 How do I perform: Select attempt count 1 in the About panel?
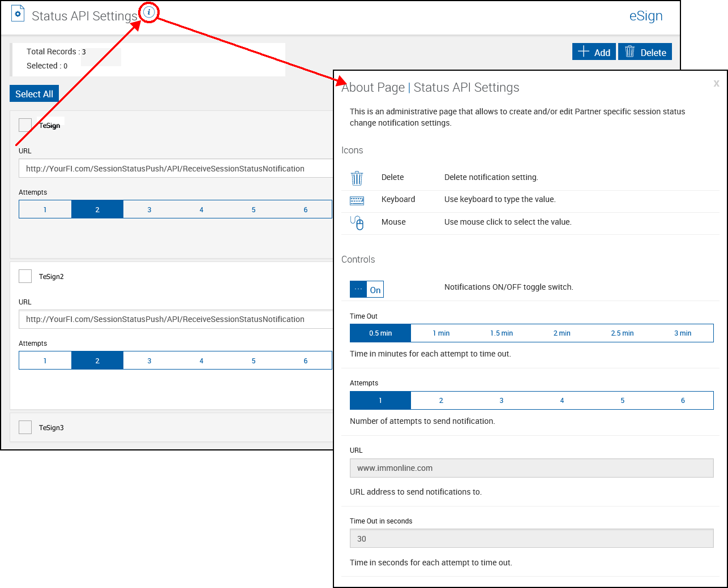[380, 400]
